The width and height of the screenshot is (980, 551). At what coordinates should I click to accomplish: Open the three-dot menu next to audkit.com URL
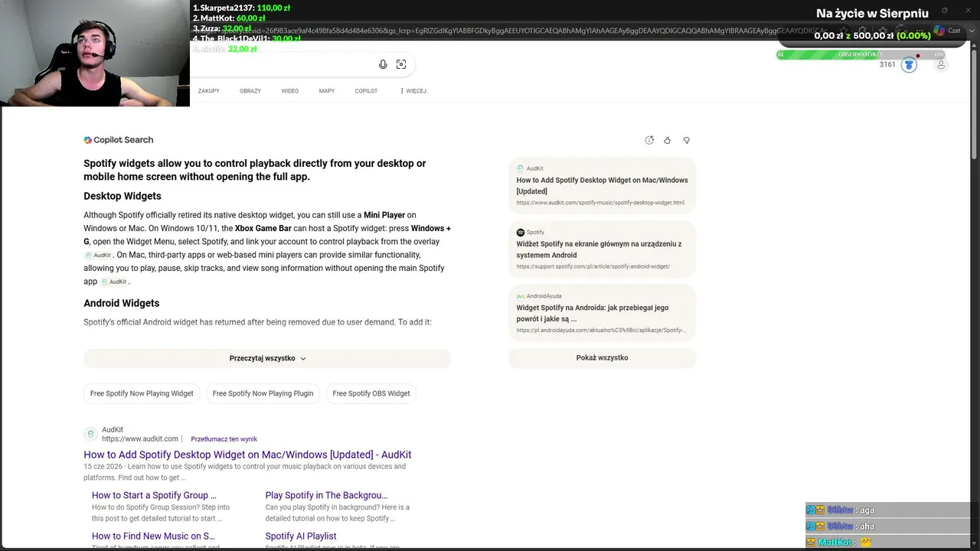click(x=181, y=439)
